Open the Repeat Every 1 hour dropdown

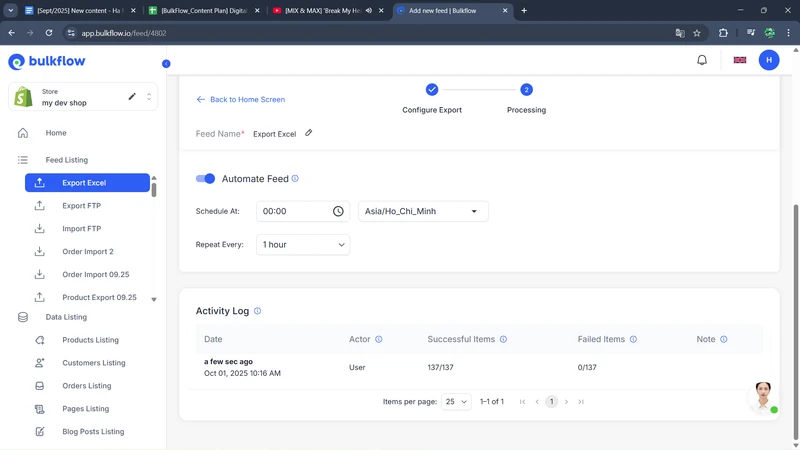point(303,244)
